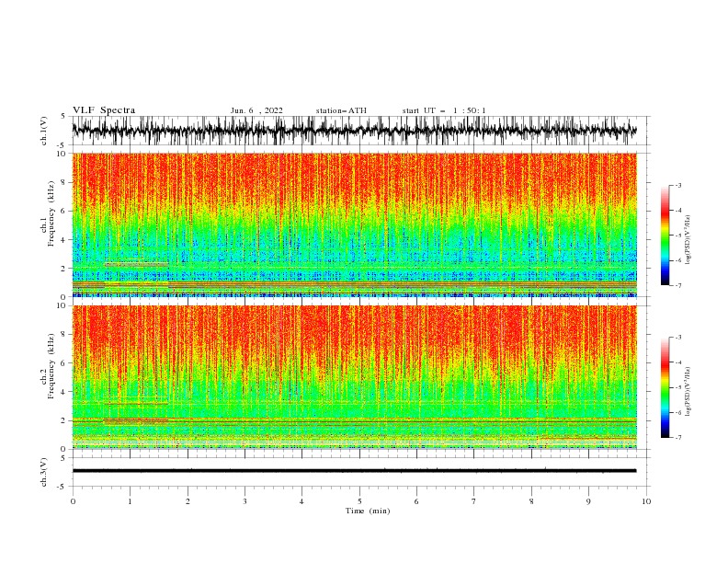The height and width of the screenshot is (563, 728).
Task: Select the "start UT = 1 : 50: 1" text
Action: point(444,110)
